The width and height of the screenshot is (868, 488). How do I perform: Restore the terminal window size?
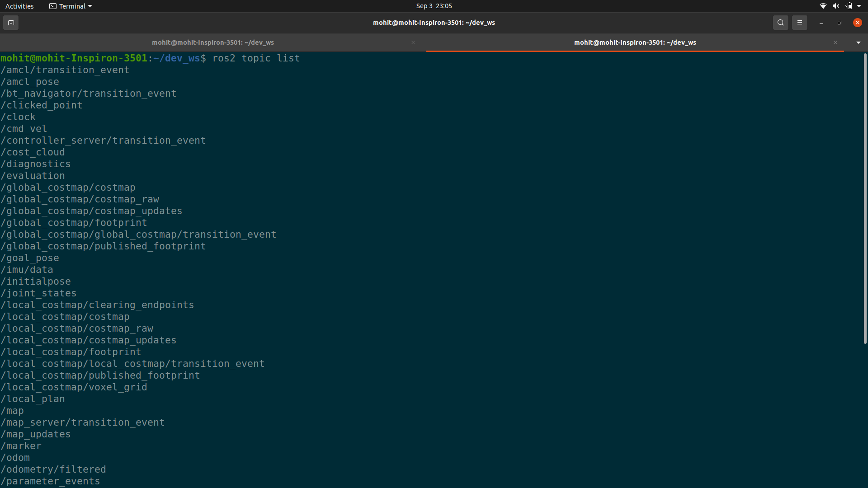(x=839, y=23)
